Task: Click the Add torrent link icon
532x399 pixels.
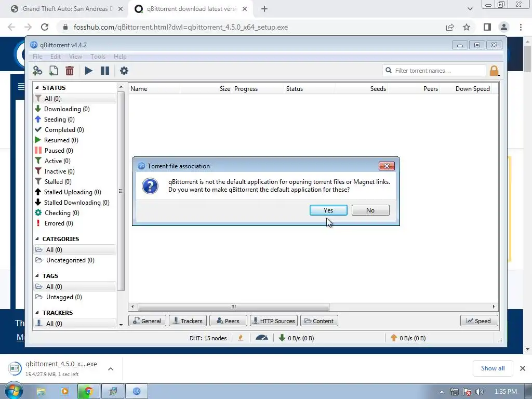Action: tap(37, 71)
